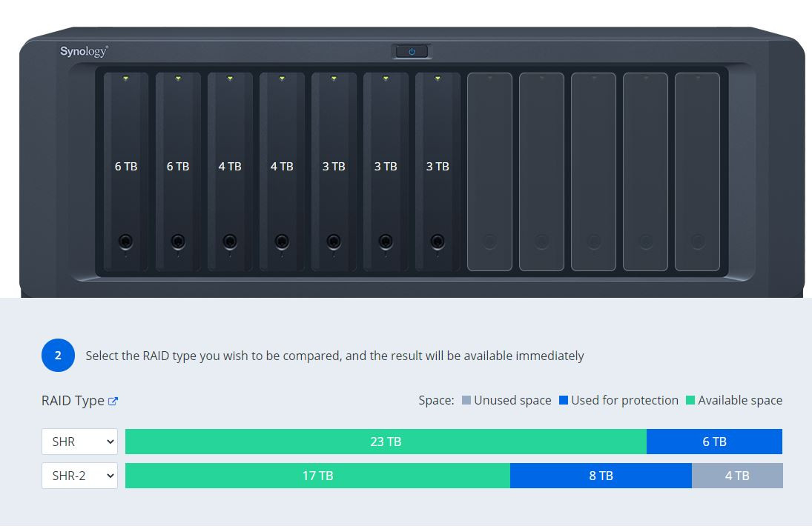Click the status LED on the first 4 TB drive

tap(230, 77)
